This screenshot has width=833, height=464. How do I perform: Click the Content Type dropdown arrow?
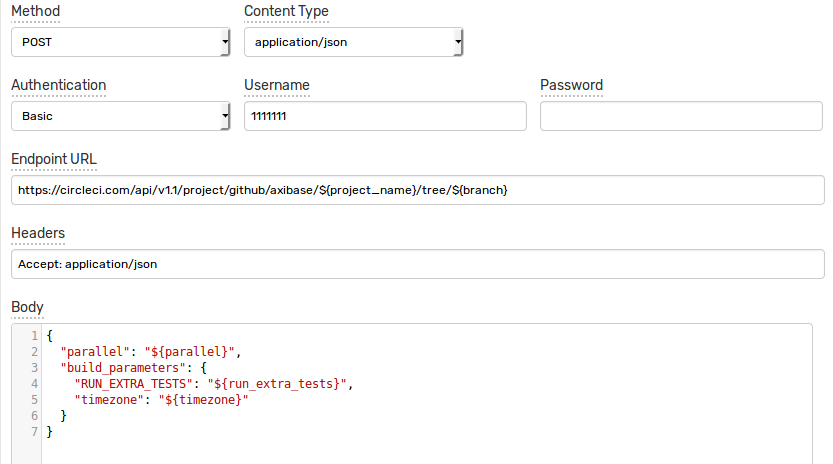[x=458, y=42]
